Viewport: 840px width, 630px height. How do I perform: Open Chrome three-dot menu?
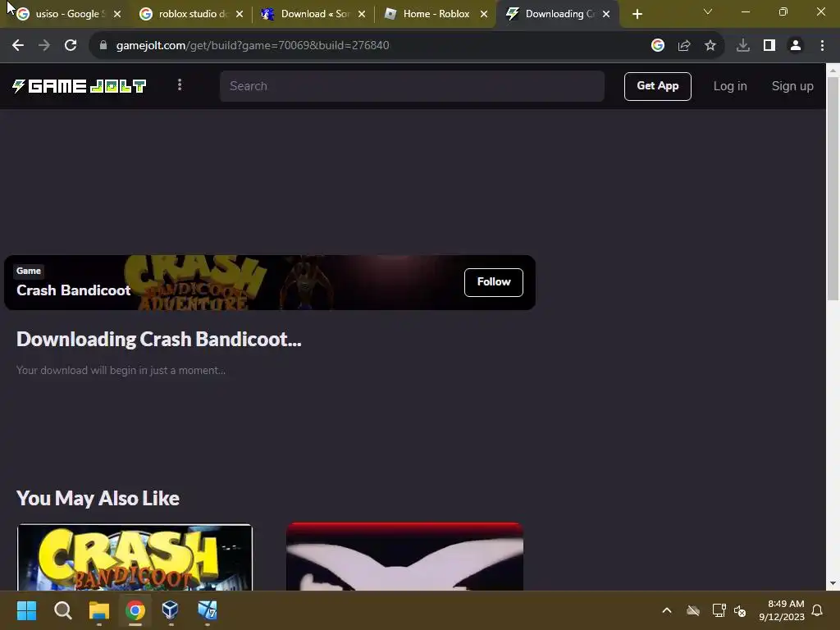822,46
